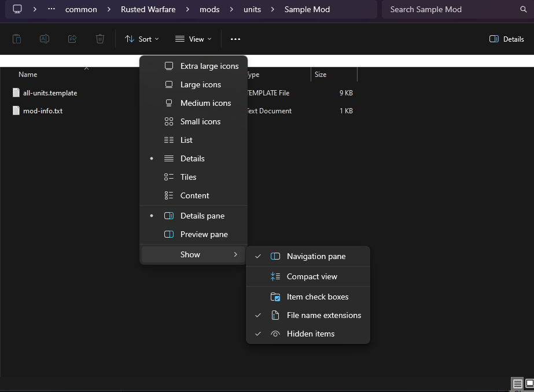Click the Details button on the right

507,39
